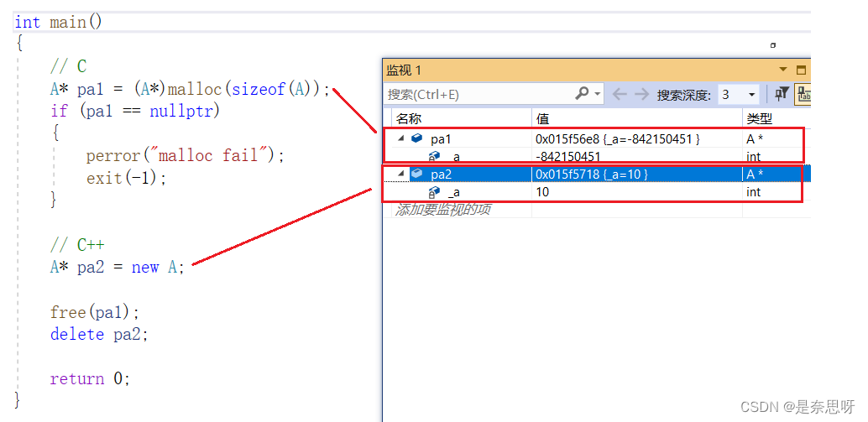
Task: Click the private field icon under pa1
Action: click(435, 157)
